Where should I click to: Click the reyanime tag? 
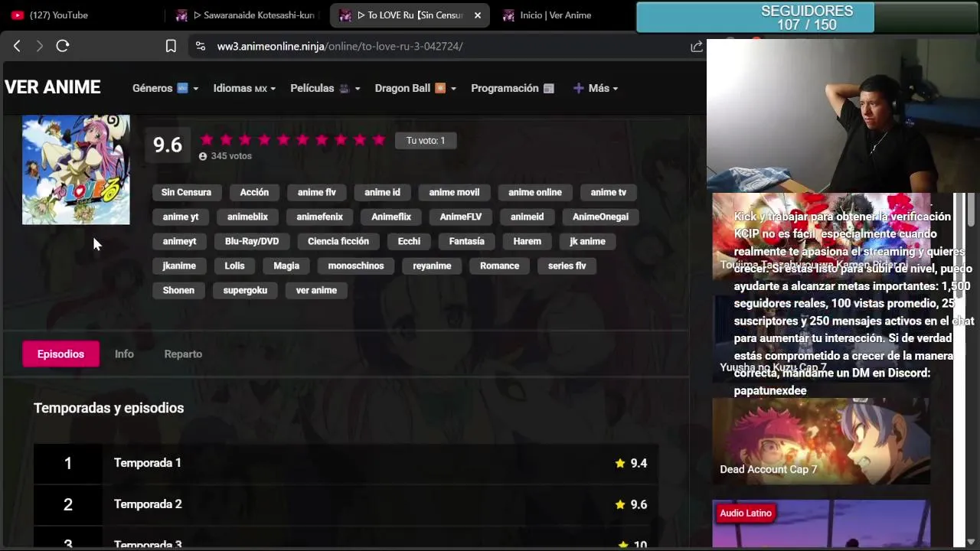(x=432, y=266)
